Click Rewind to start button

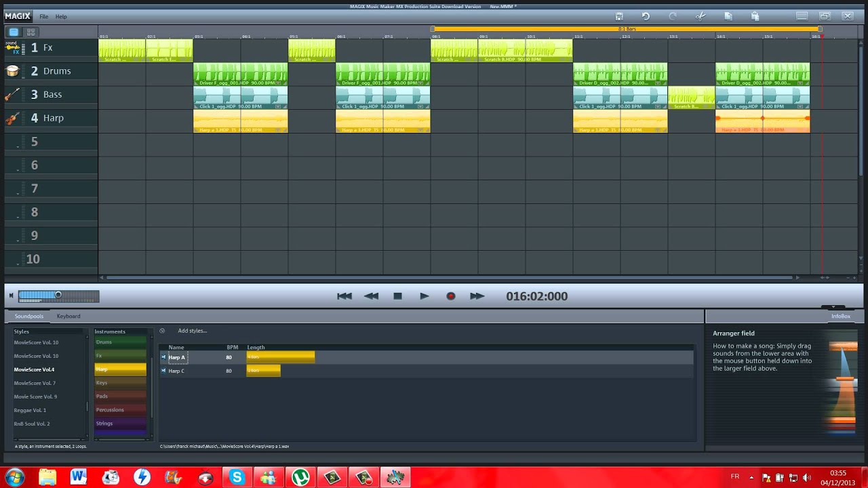pos(344,296)
